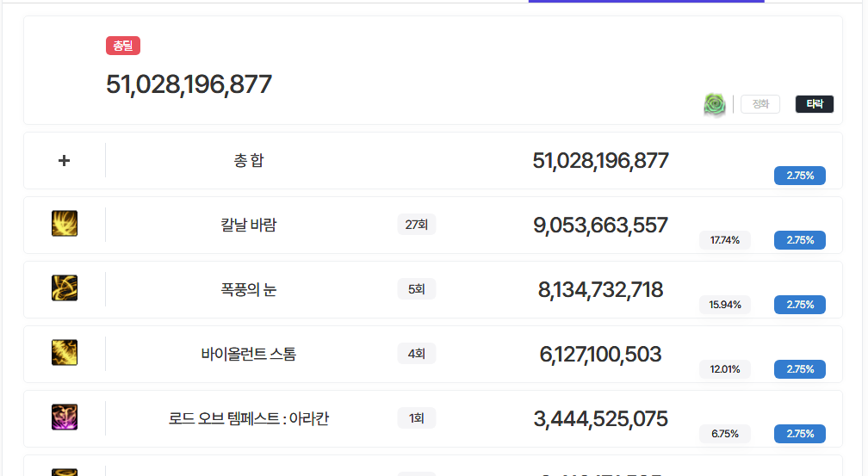Click the 칼날 바람 skill icon
Image resolution: width=868 pixels, height=476 pixels.
(x=65, y=224)
